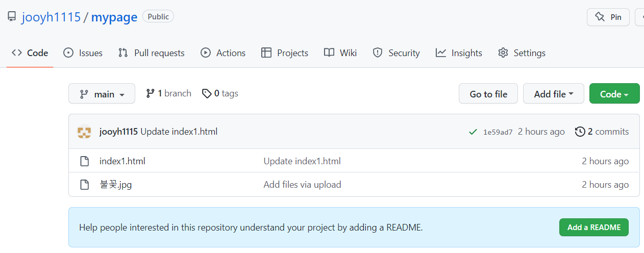Open the repository Settings tab
This screenshot has width=644, height=253.
[x=522, y=53]
